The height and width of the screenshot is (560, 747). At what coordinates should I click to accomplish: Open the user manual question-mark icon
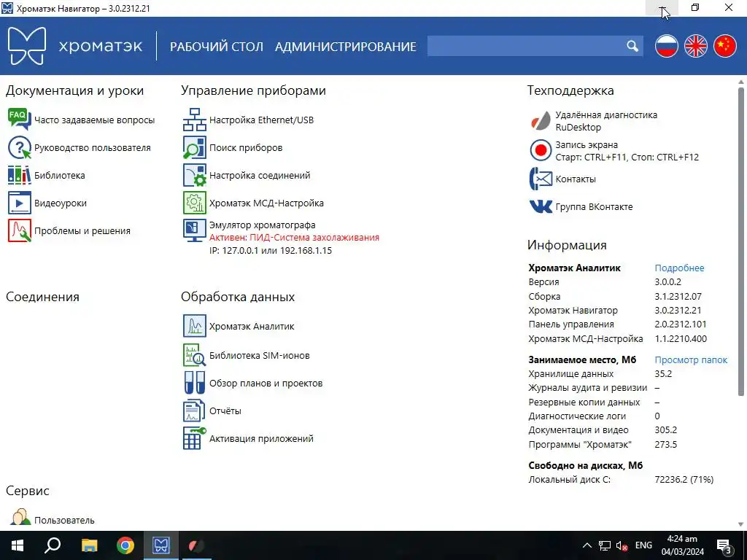(x=20, y=147)
